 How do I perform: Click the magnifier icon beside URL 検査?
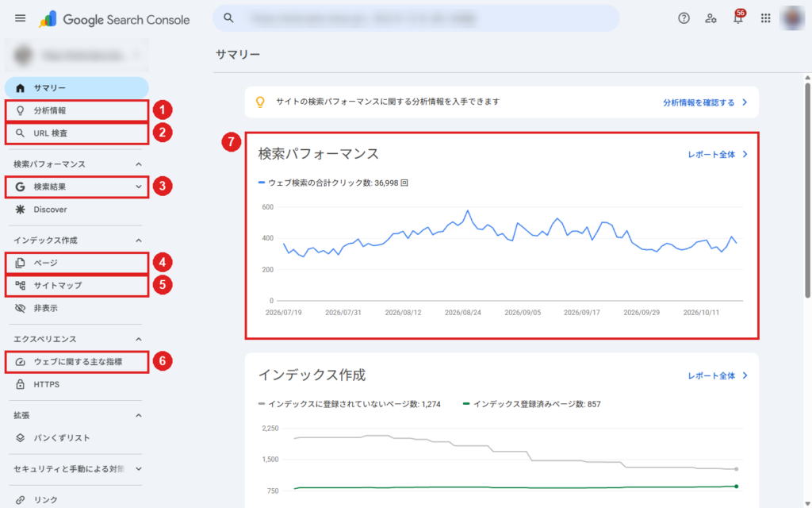click(20, 133)
